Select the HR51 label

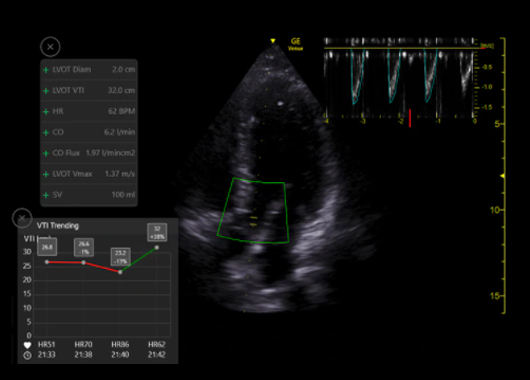47,345
